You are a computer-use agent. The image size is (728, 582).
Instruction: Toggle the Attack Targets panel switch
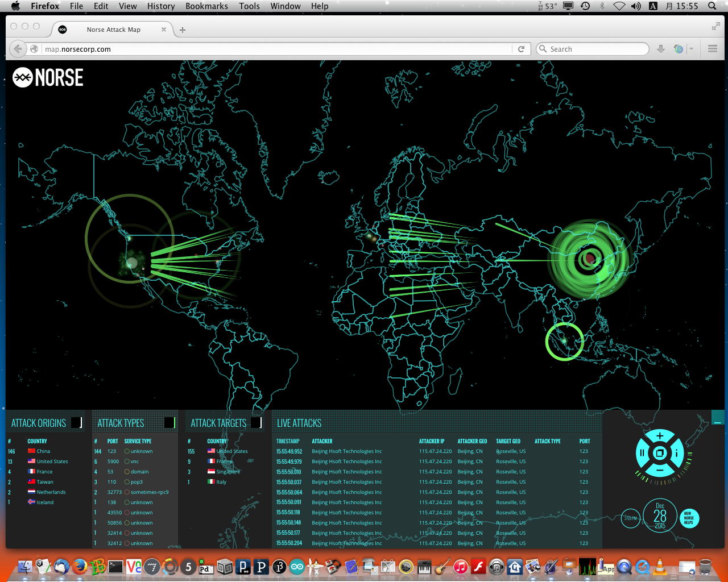point(257,422)
